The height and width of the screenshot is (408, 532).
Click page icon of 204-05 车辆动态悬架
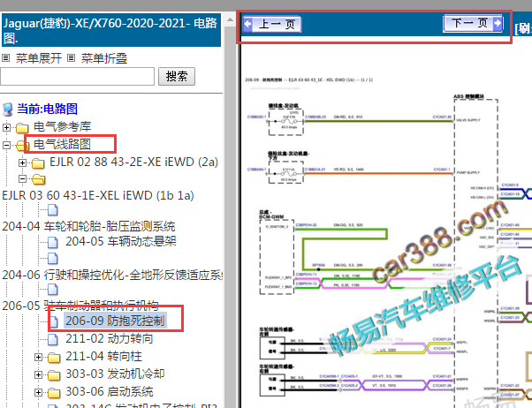point(53,242)
